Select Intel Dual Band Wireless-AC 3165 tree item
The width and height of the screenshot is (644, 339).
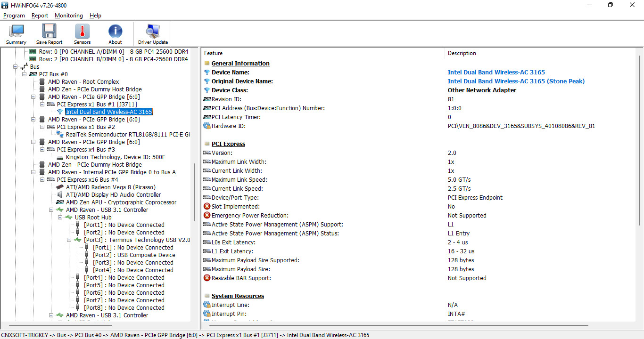click(x=109, y=112)
